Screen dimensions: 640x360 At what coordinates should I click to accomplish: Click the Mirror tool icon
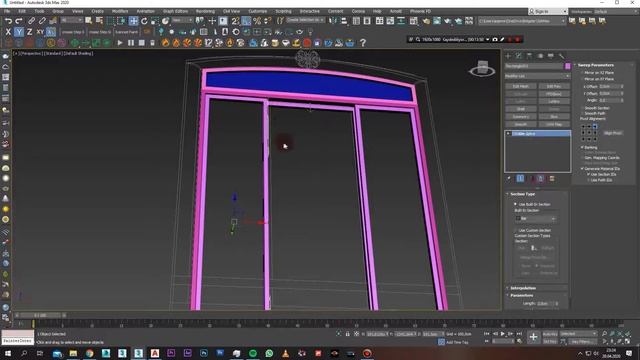pos(333,20)
